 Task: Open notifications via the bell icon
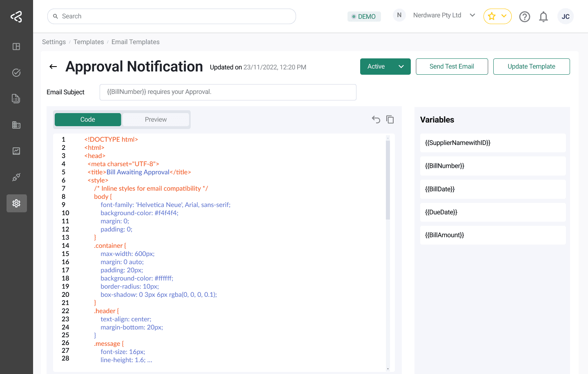543,16
